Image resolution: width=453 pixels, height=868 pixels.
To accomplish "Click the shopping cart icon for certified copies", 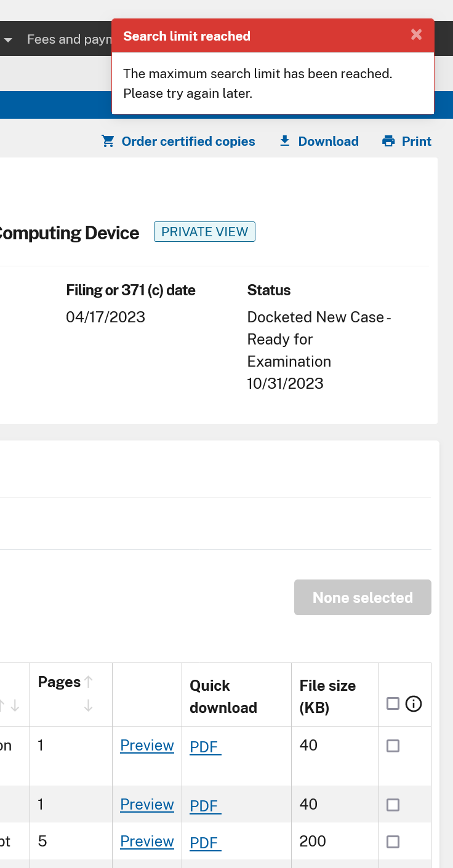I will (108, 141).
